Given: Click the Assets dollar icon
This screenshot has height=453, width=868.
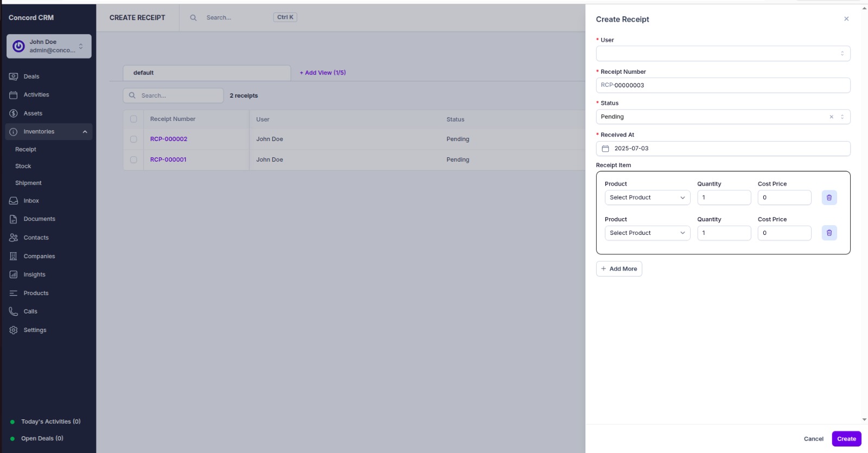Looking at the screenshot, I should (14, 113).
